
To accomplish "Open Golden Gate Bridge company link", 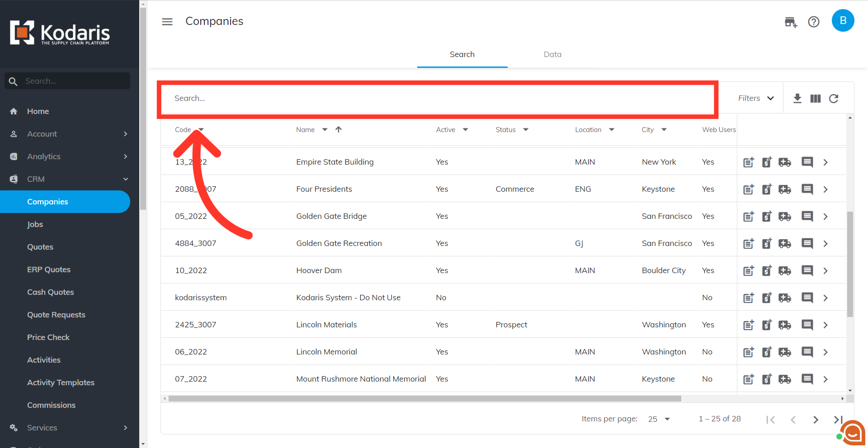I will point(331,216).
